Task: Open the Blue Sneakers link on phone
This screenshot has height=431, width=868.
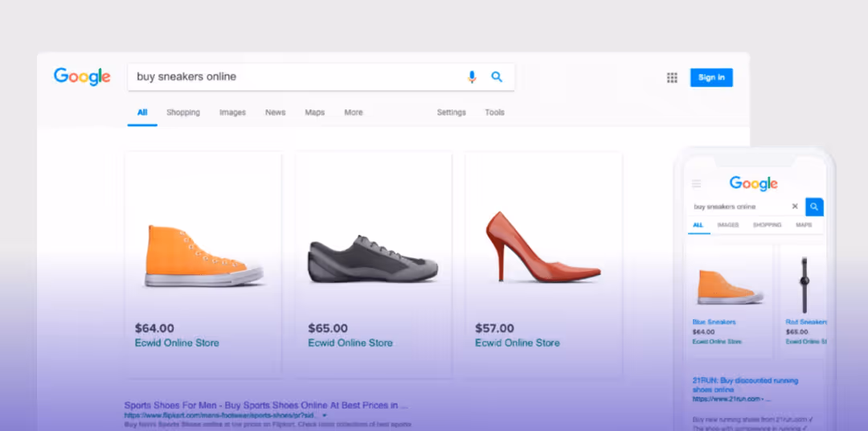Action: click(x=714, y=322)
